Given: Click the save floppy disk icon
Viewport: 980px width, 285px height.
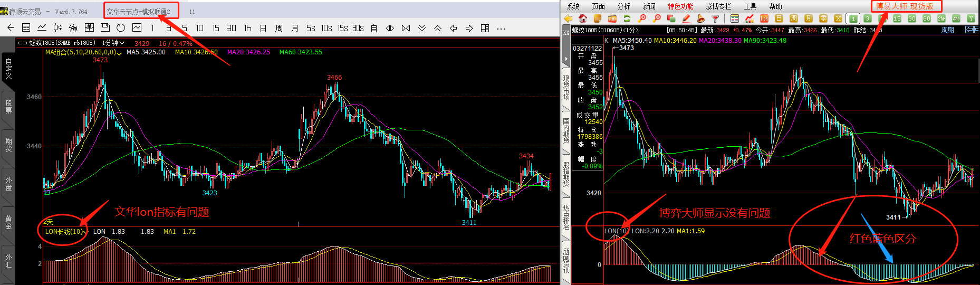Looking at the screenshot, I should pos(105,28).
